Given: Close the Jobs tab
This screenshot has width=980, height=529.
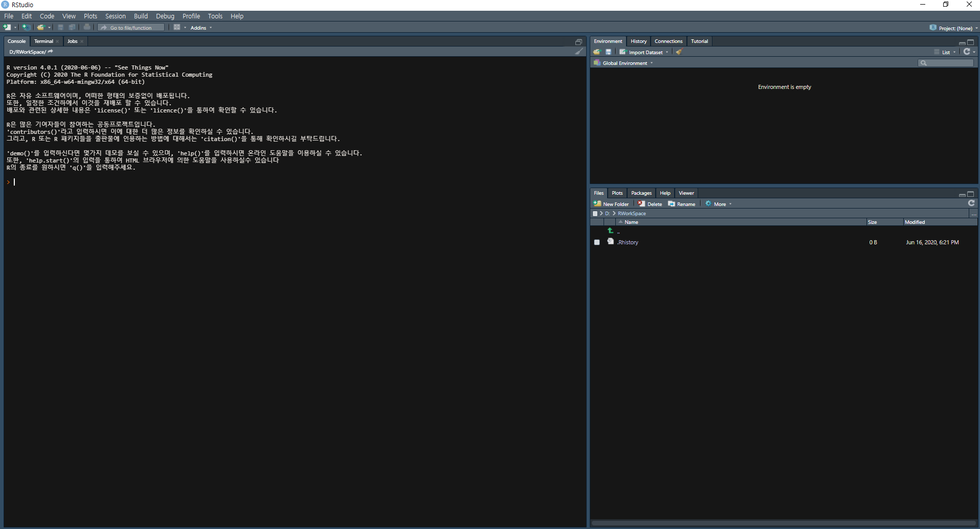Looking at the screenshot, I should [82, 41].
